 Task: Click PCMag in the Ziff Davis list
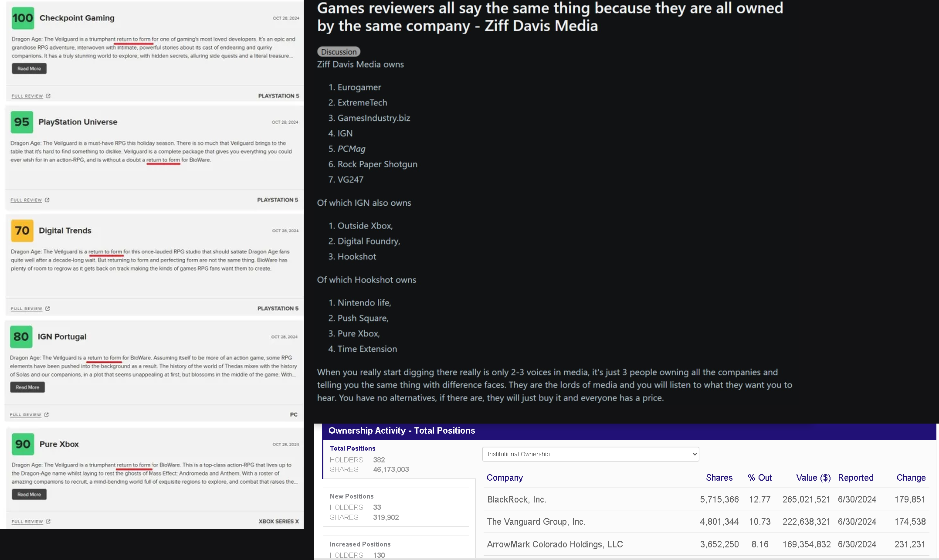352,149
